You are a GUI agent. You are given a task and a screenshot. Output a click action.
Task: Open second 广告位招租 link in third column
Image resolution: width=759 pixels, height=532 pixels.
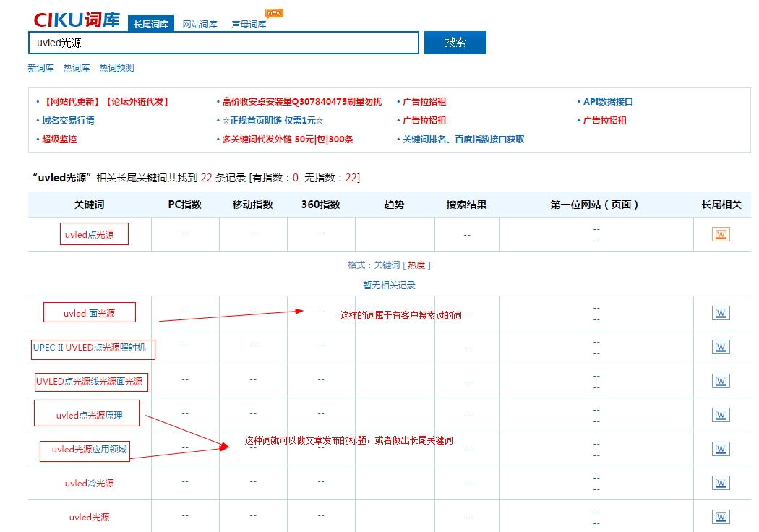coord(424,121)
